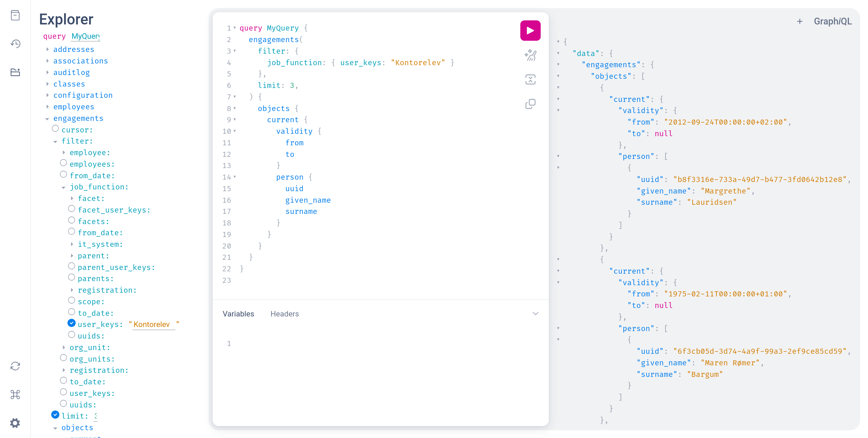The height and width of the screenshot is (438, 868).
Task: Uncheck the job_function user_keys argument
Action: (x=72, y=323)
